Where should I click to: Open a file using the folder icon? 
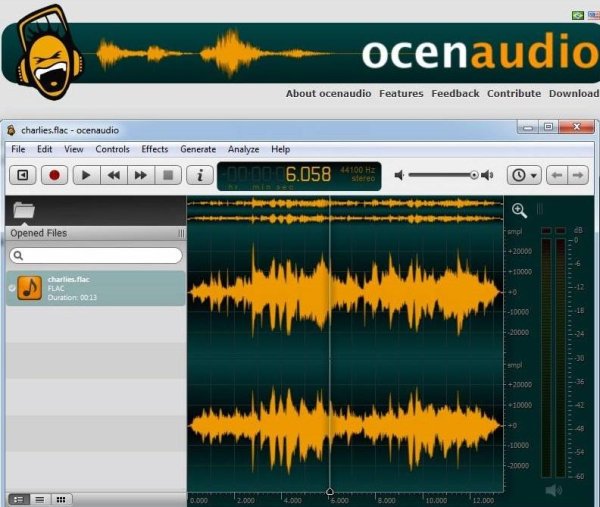(x=24, y=210)
